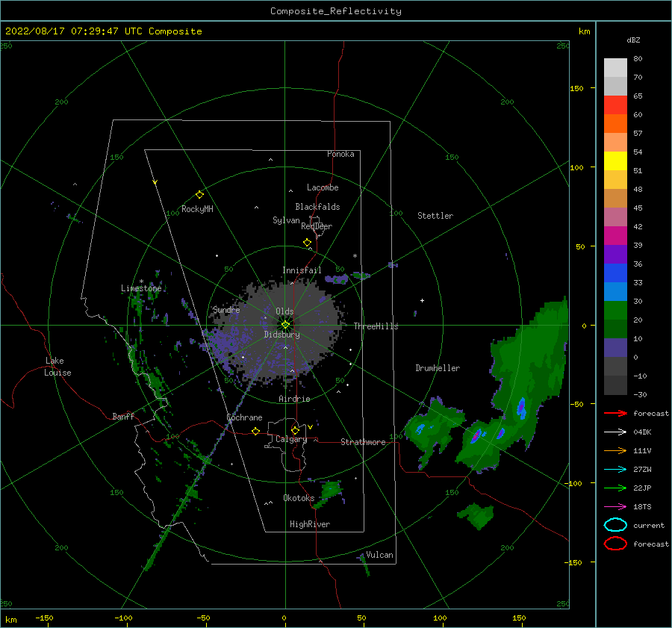Click the asterisk marker above Limestone
Viewport: 672px width, 628px height.
point(141,282)
